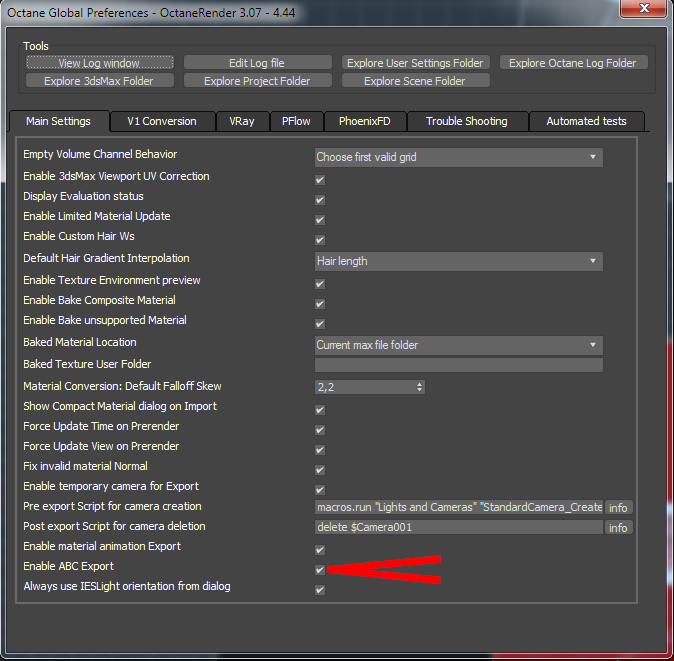Viewport: 674px width, 661px height.
Task: Toggle the Enable ABC Export checkbox
Action: 320,570
